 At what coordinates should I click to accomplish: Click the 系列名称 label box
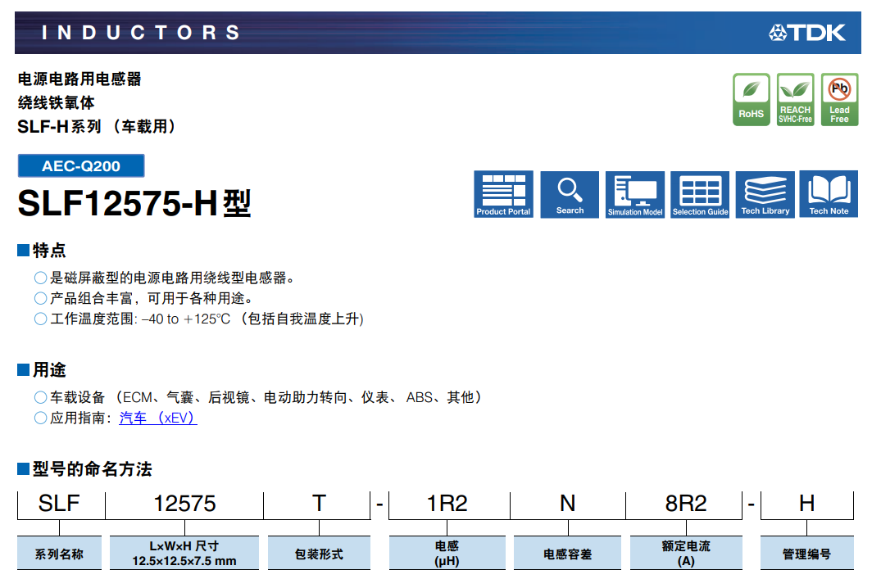coord(59,553)
